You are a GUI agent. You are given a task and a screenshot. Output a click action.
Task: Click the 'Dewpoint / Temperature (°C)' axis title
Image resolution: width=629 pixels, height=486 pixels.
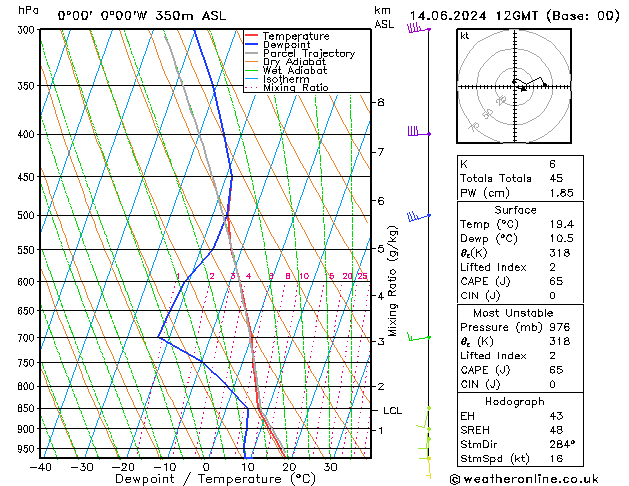point(215,479)
